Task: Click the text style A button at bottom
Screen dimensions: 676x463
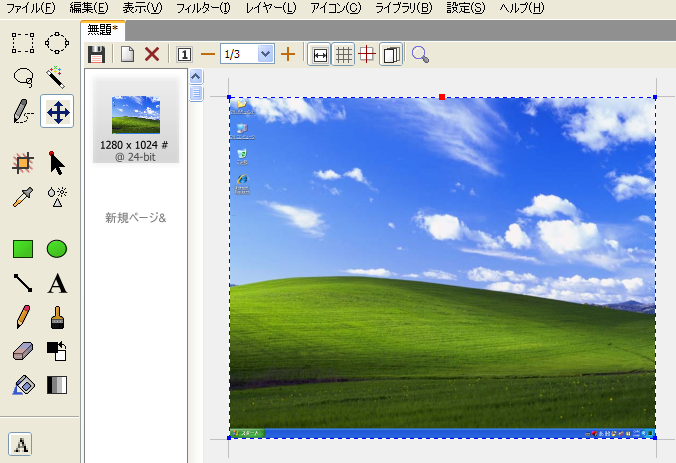Action: click(20, 444)
